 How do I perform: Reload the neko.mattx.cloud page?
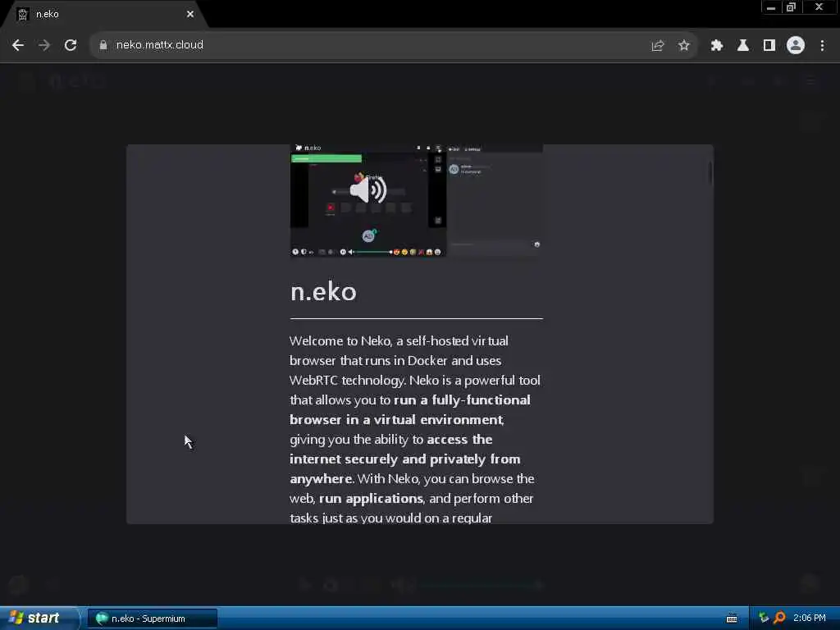tap(71, 45)
